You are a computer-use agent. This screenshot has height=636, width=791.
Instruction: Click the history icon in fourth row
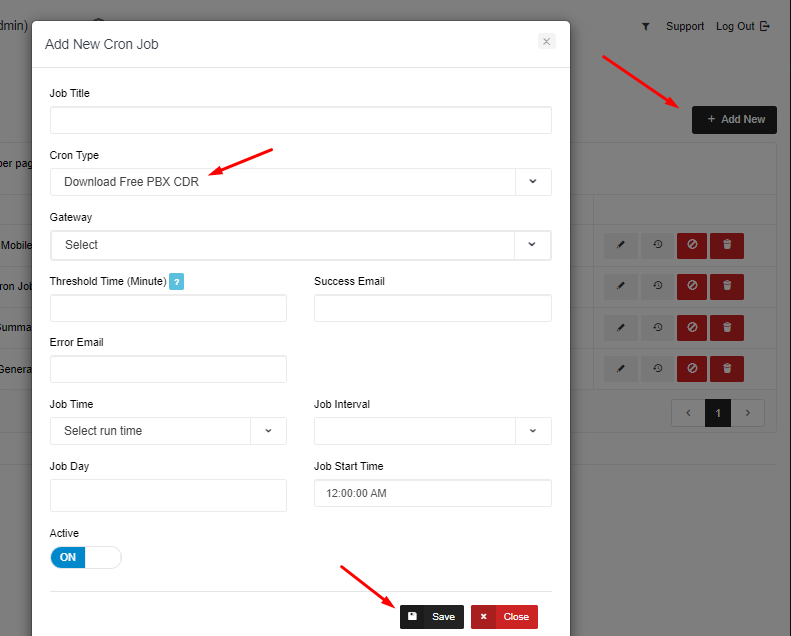tap(657, 369)
